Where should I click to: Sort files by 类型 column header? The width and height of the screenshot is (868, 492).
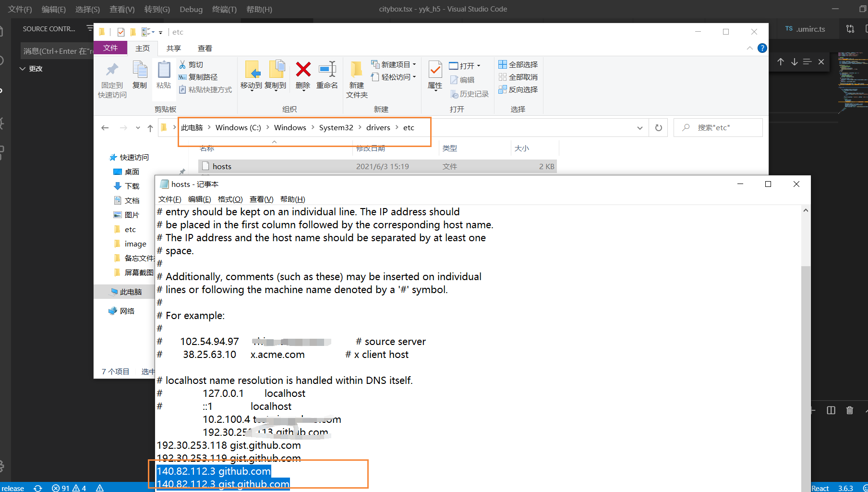click(x=450, y=148)
